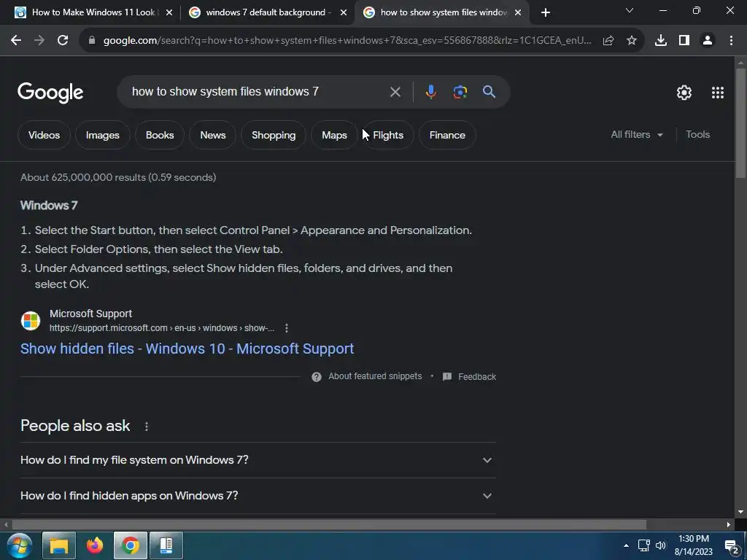The height and width of the screenshot is (560, 747).
Task: Expand 'How do I find my file system' question
Action: tap(258, 460)
